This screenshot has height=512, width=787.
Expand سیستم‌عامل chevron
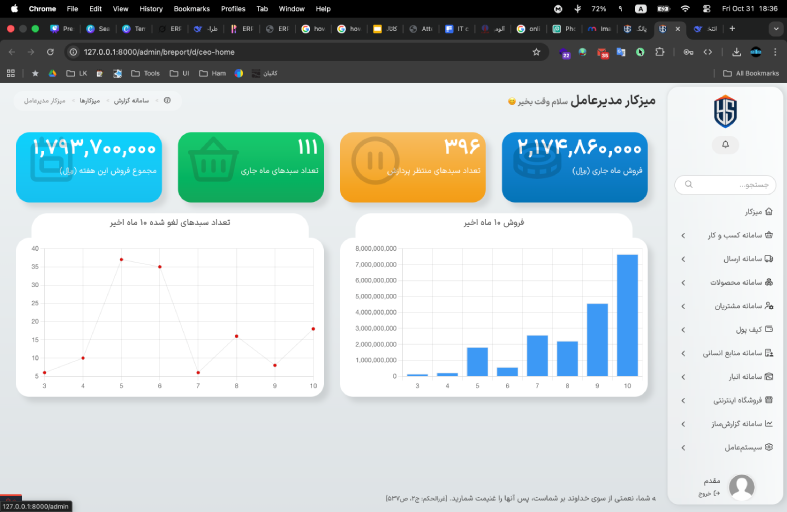(x=683, y=448)
